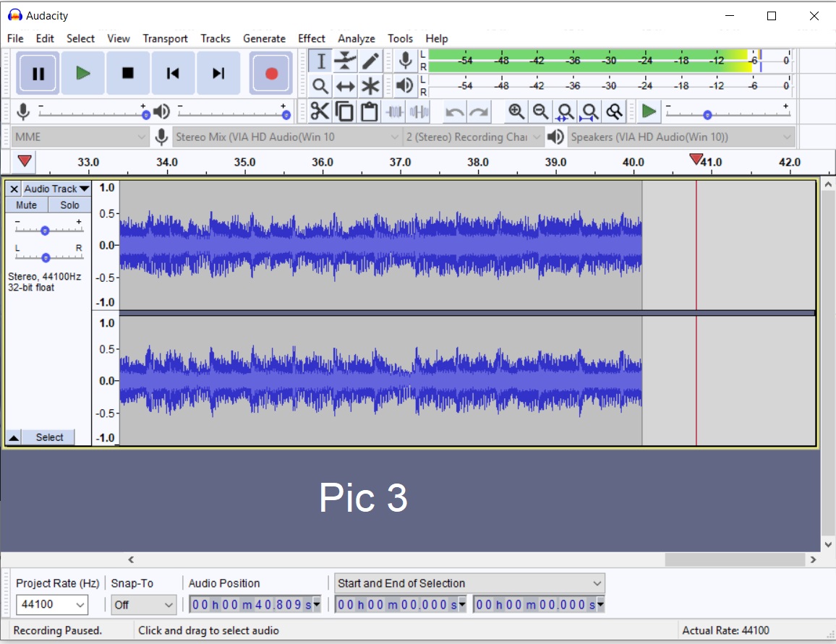This screenshot has height=644, width=836.
Task: Click the Redo arrow icon
Action: point(479,111)
